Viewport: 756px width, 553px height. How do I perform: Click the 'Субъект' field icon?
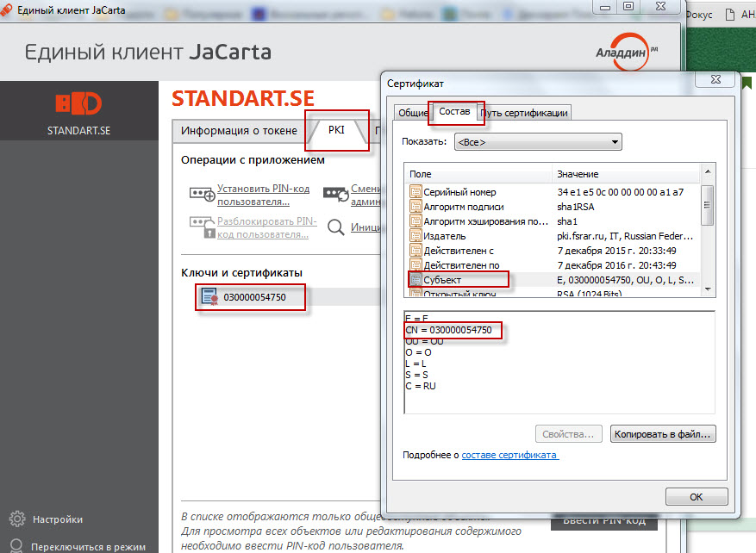pos(415,280)
